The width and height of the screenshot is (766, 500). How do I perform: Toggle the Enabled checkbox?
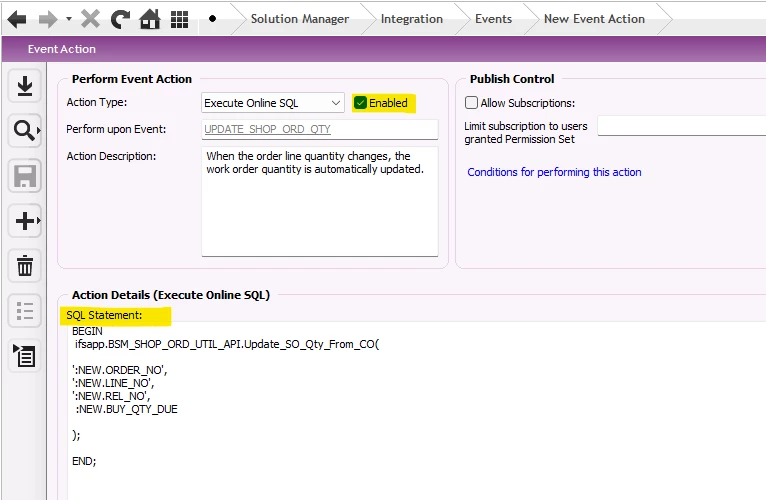coord(361,103)
